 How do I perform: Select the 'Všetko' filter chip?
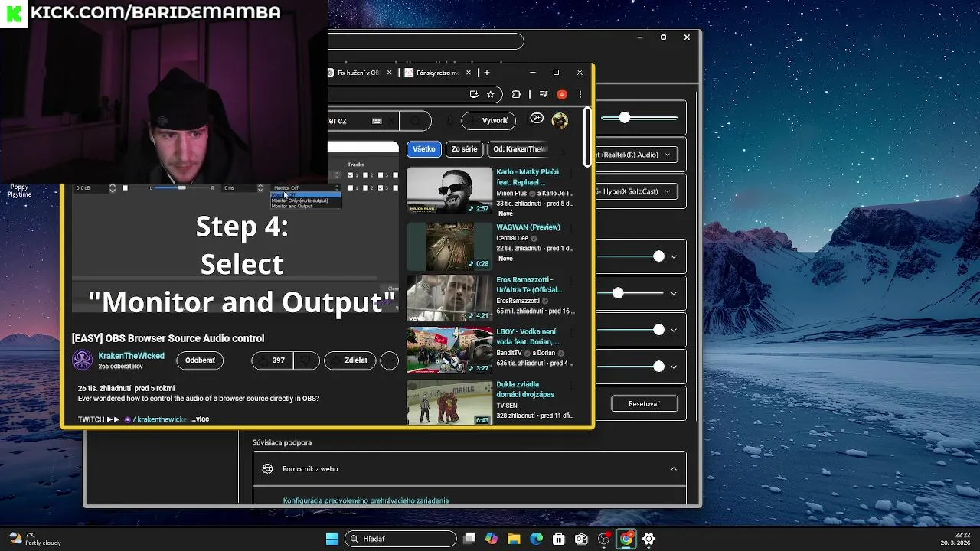click(x=423, y=149)
